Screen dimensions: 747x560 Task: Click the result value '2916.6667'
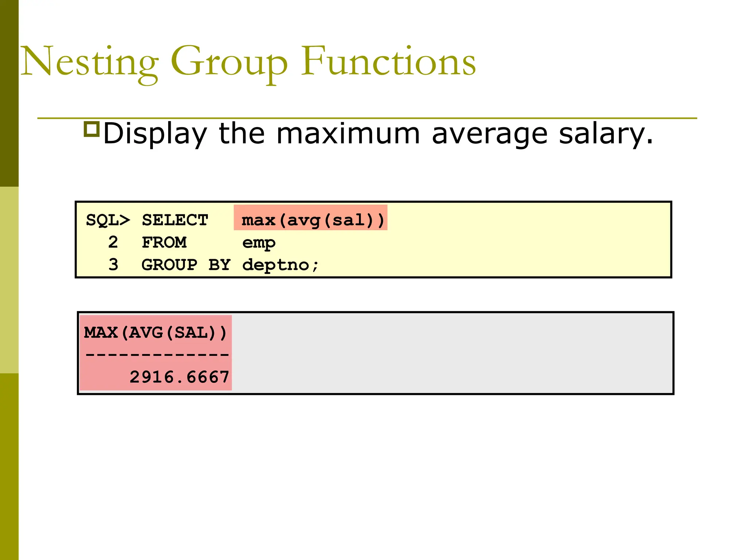[179, 377]
